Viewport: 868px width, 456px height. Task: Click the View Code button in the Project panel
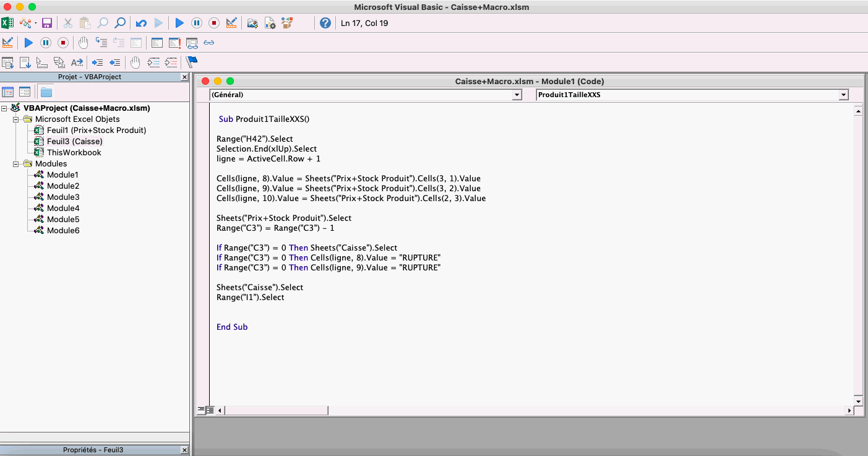pos(8,92)
